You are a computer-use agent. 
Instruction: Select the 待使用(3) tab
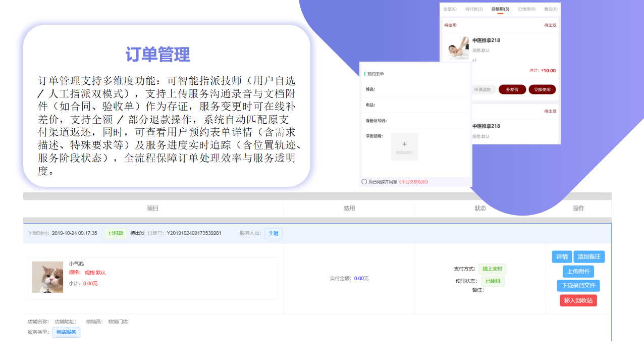(x=500, y=9)
